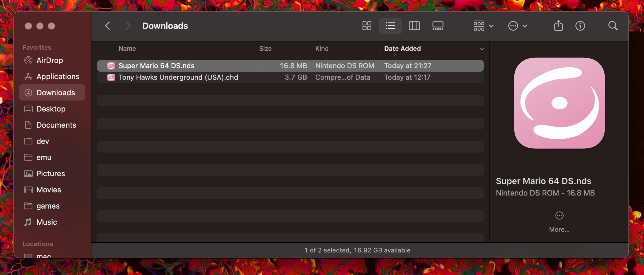
Task: Switch to column view
Action: click(x=414, y=26)
